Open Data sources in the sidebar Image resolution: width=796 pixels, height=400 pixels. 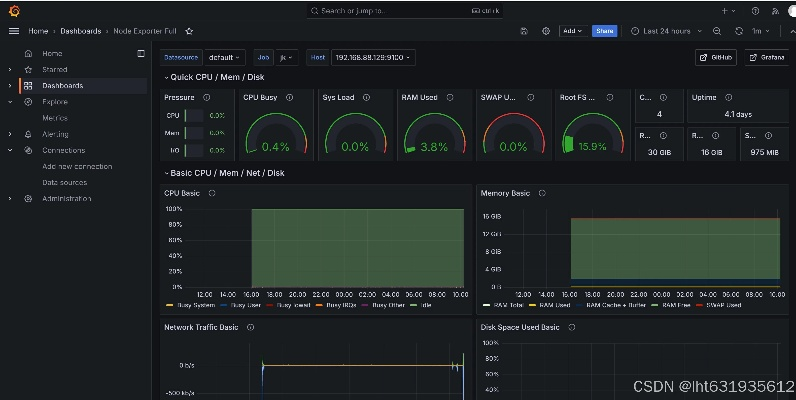(x=64, y=182)
